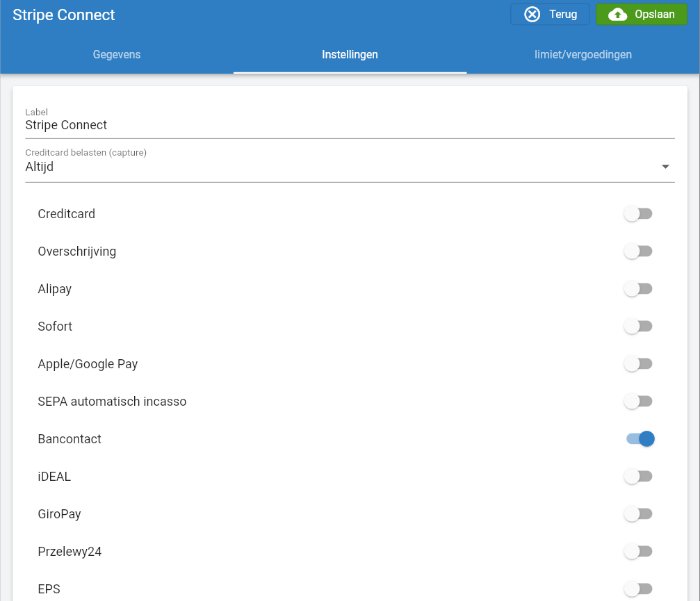
Task: Toggle the Sofort switch on
Action: [638, 326]
